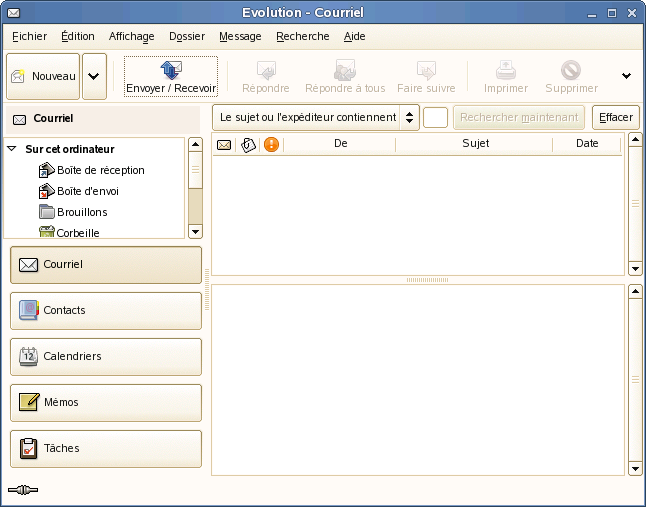The width and height of the screenshot is (646, 507).
Task: Open the search criteria combo box
Action: pyautogui.click(x=316, y=117)
